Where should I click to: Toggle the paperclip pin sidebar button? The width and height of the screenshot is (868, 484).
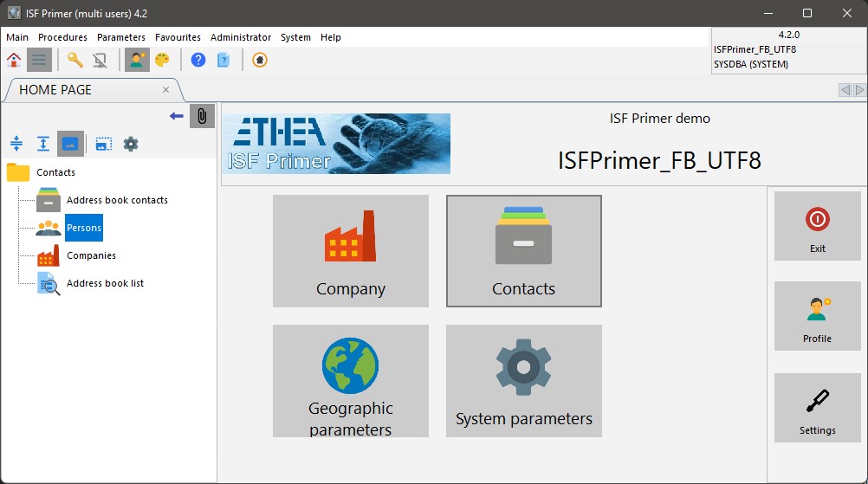202,116
